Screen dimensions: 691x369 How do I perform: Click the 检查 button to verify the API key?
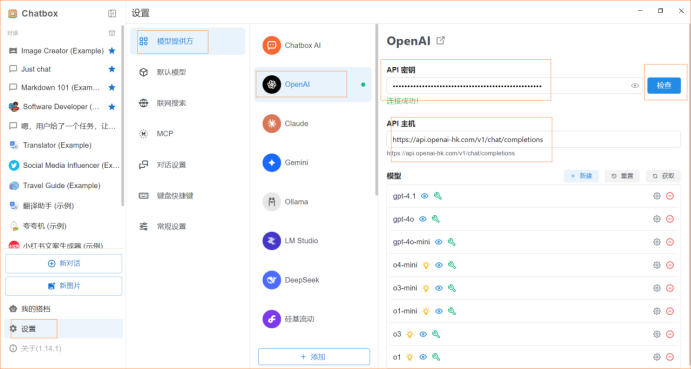[664, 86]
